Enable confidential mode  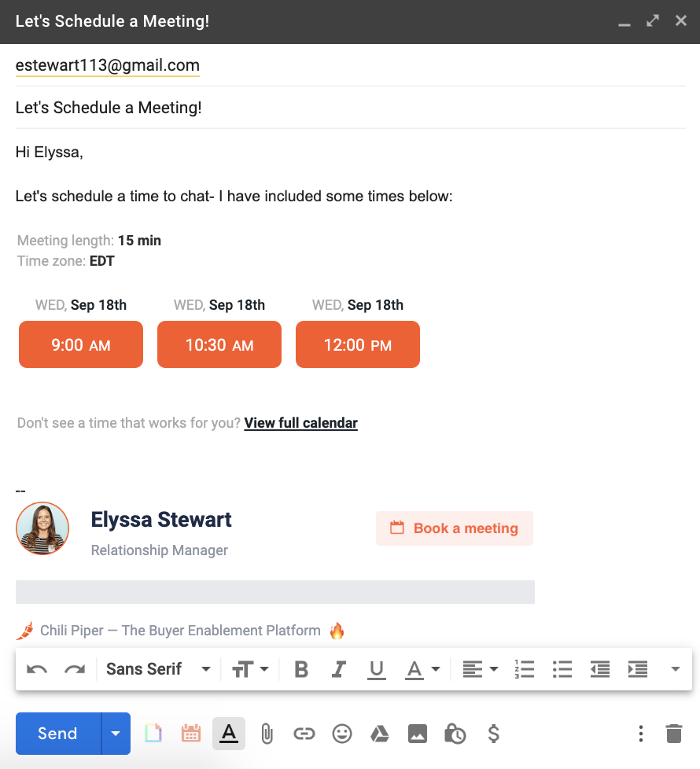pyautogui.click(x=455, y=733)
